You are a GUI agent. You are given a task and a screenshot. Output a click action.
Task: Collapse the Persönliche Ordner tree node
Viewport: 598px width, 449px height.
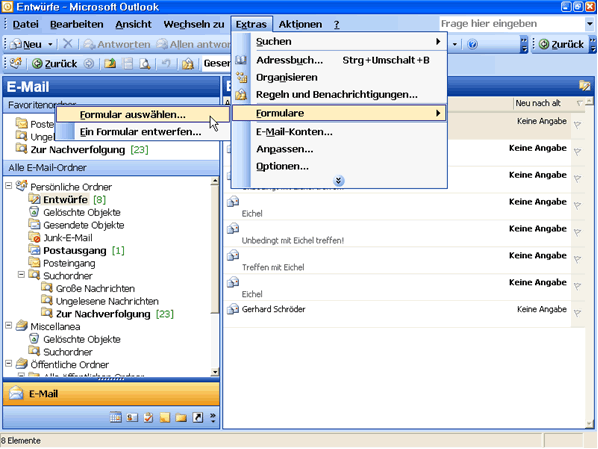coord(8,186)
